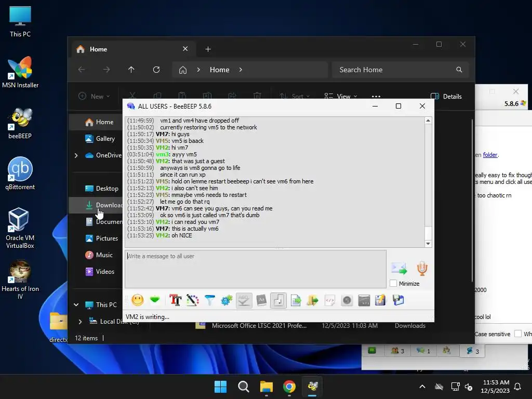The height and width of the screenshot is (399, 532).
Task: Check the Minimize checkbox in BeeBEEP chat
Action: (393, 283)
